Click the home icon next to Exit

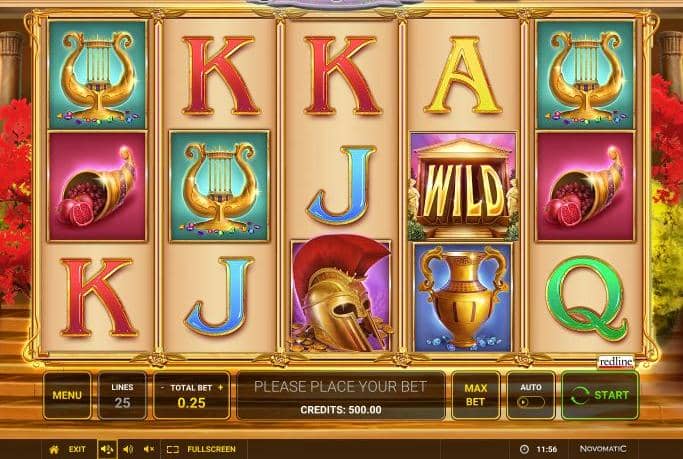point(54,449)
